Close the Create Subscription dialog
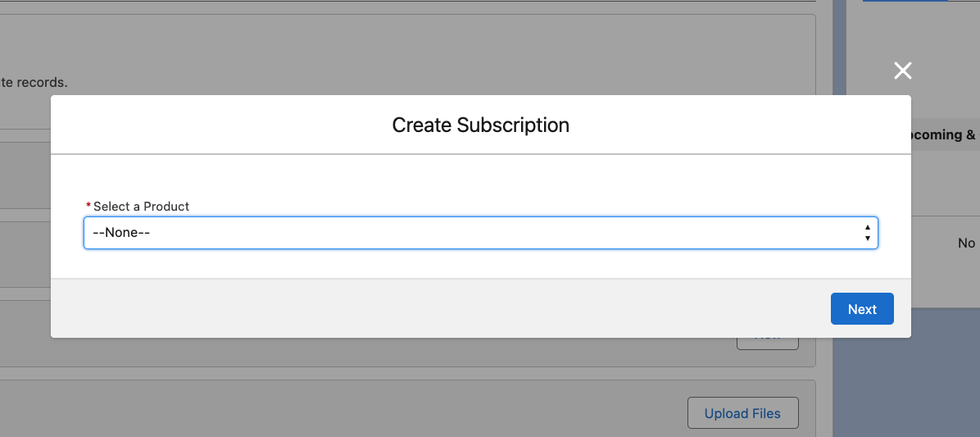The height and width of the screenshot is (437, 980). coord(902,71)
